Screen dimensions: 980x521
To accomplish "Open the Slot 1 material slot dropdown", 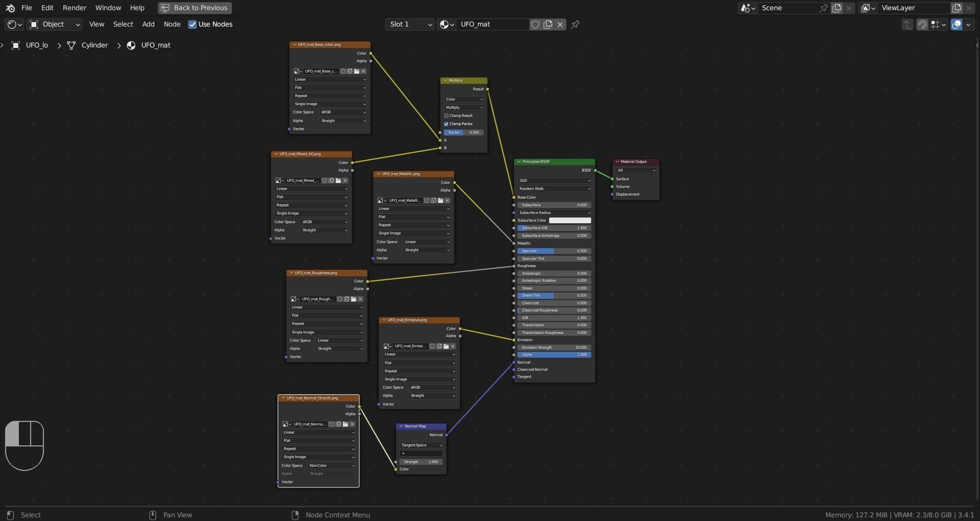I will 410,25.
